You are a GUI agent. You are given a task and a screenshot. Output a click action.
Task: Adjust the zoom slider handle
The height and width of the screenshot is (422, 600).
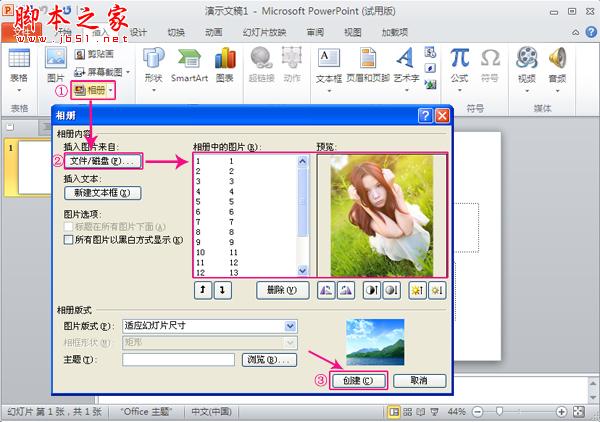499,412
